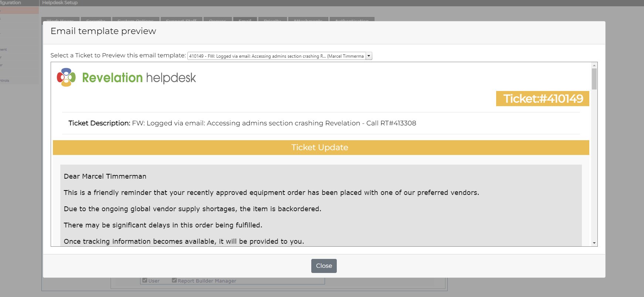Click the Dear Marcel Timmerman greeting line

105,176
